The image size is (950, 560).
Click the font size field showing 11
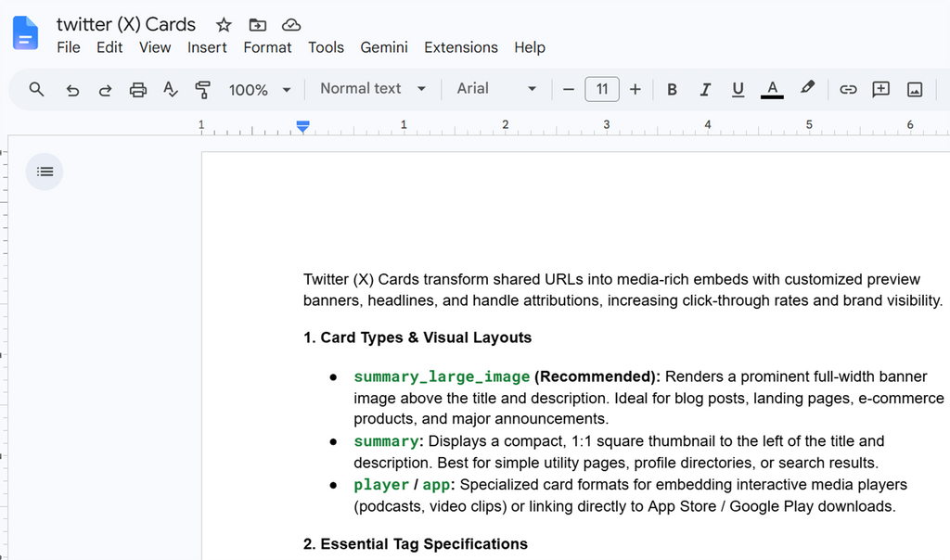click(601, 89)
